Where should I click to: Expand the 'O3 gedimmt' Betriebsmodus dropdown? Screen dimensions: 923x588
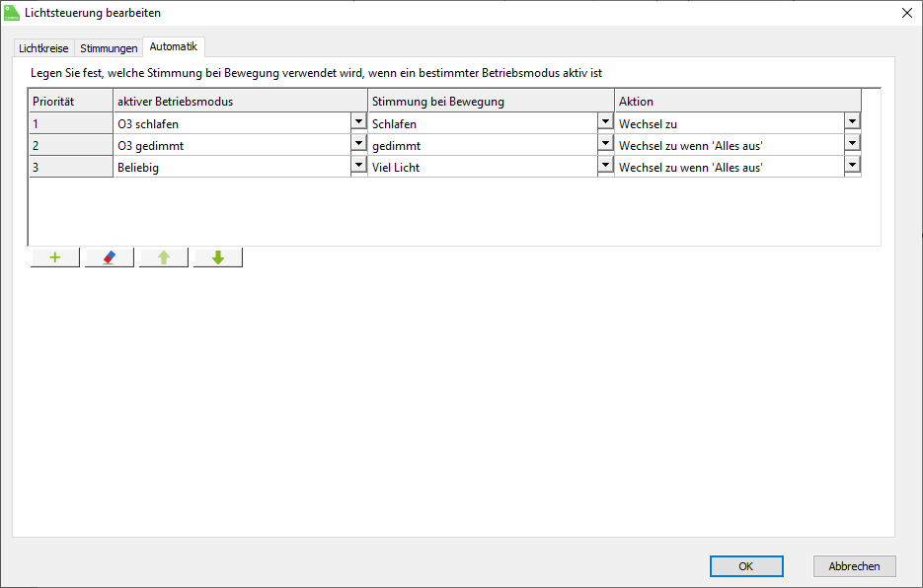pyautogui.click(x=358, y=144)
